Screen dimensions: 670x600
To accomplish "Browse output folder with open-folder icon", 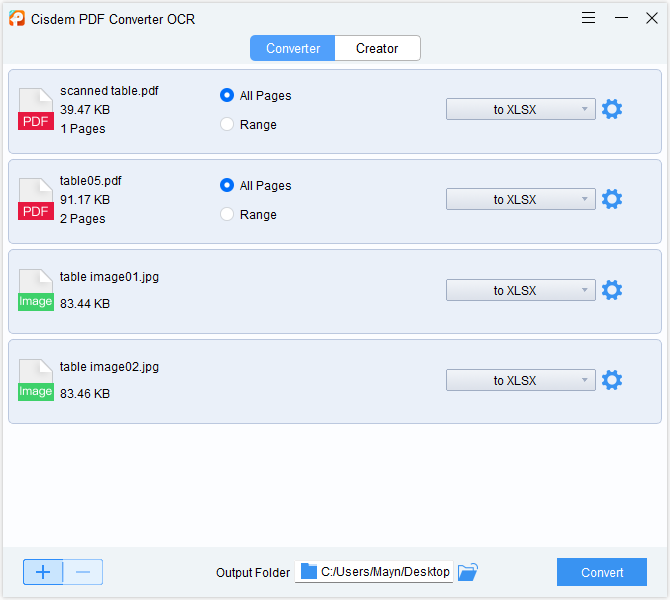I will pos(468,572).
